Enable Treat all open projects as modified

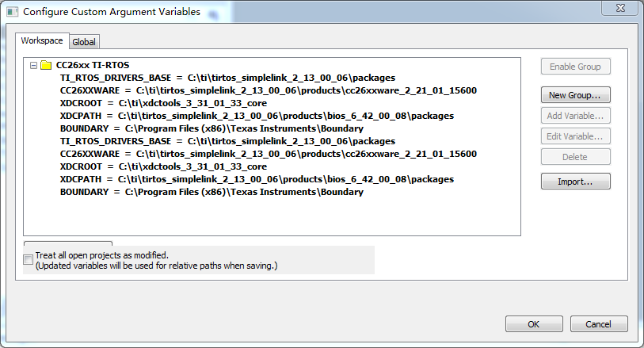pyautogui.click(x=29, y=260)
